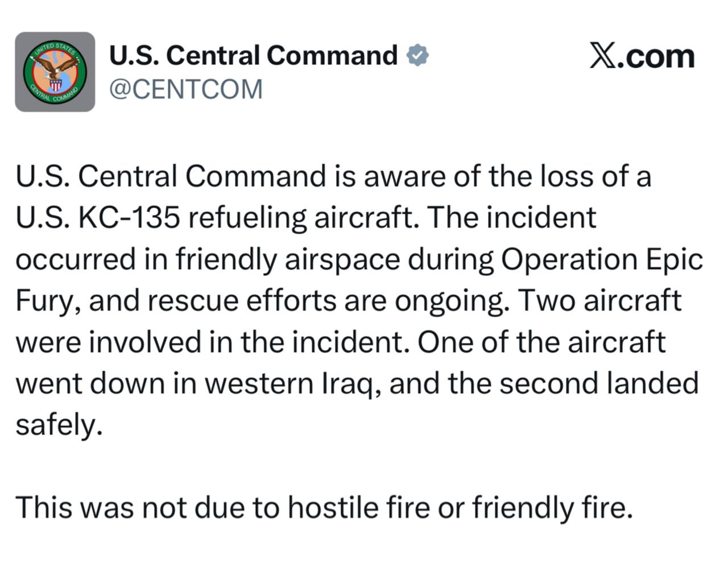Open the @CENTCOM handle

click(185, 89)
